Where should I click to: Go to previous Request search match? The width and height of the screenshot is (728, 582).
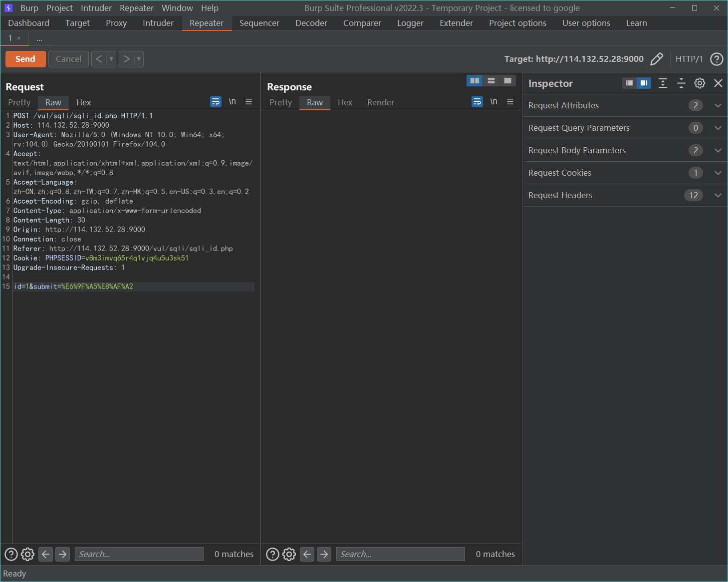[45, 554]
